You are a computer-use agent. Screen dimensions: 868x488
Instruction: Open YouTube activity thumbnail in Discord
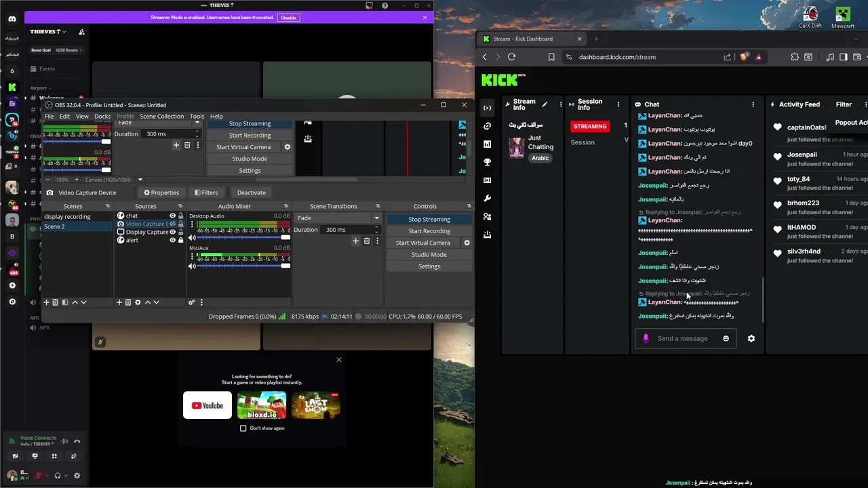point(208,405)
